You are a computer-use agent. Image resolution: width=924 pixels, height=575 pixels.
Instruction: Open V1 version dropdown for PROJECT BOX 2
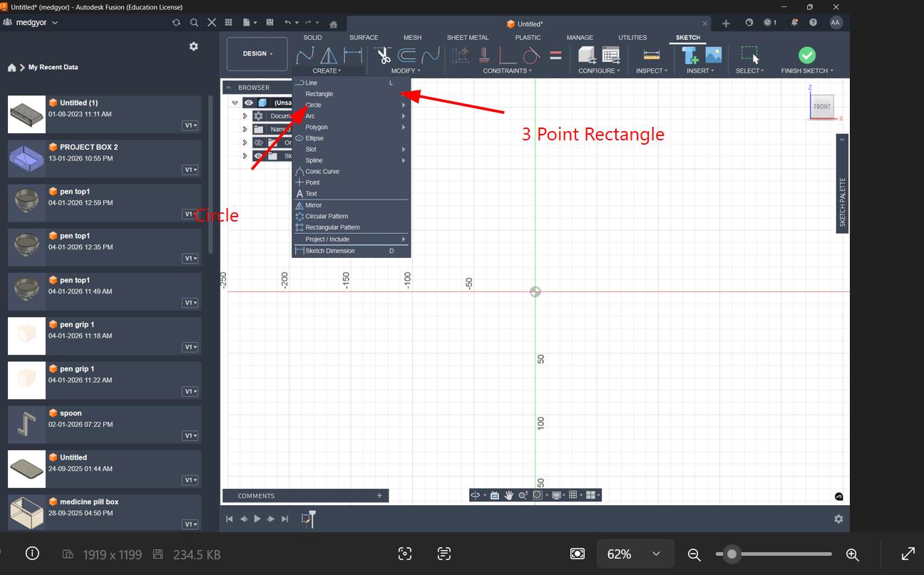(190, 170)
